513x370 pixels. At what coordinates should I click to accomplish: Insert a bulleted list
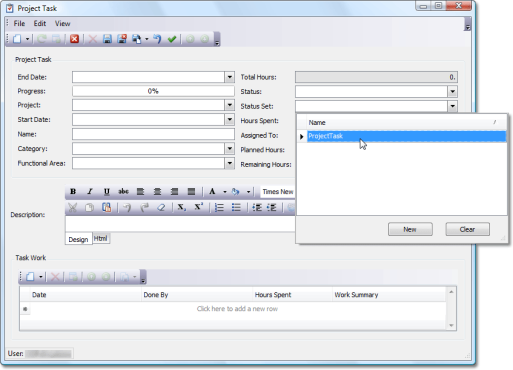236,207
